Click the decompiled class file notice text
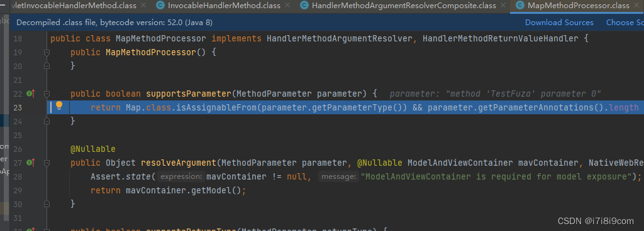The height and width of the screenshot is (231, 644). (114, 23)
